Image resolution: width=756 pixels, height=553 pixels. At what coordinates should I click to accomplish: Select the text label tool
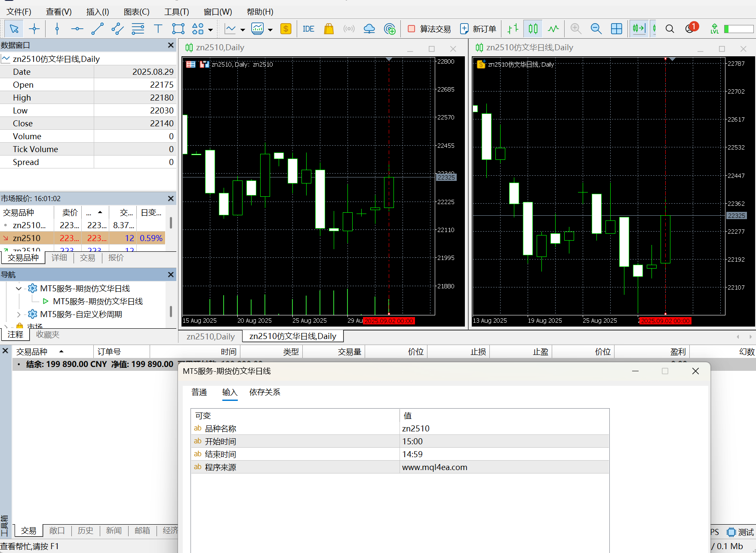pos(158,29)
